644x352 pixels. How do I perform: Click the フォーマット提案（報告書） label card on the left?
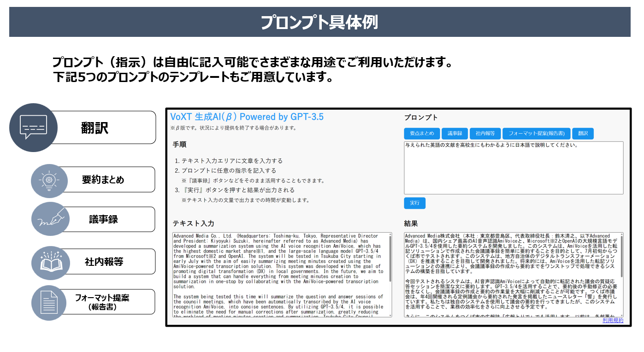coord(103,302)
